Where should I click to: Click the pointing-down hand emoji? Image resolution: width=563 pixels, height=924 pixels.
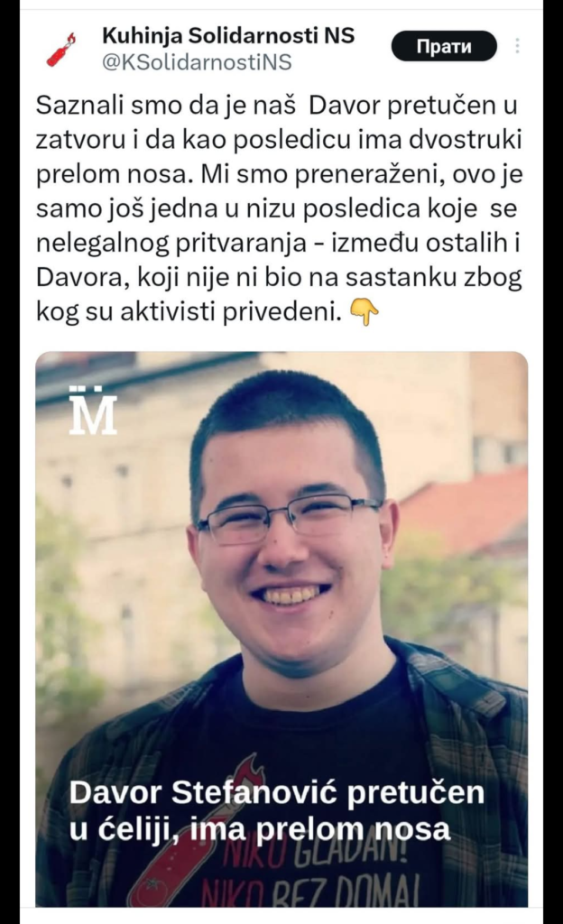(x=365, y=312)
